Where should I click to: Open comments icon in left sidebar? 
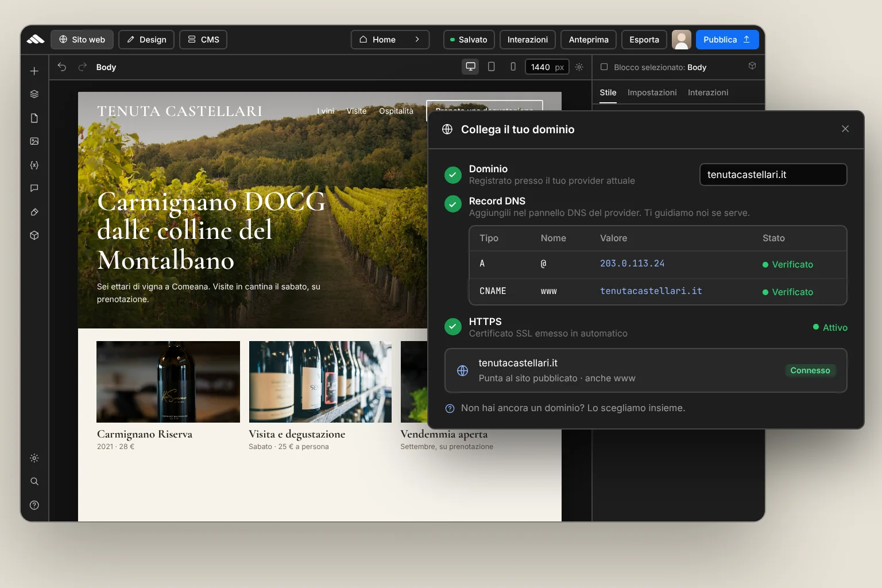tap(34, 188)
